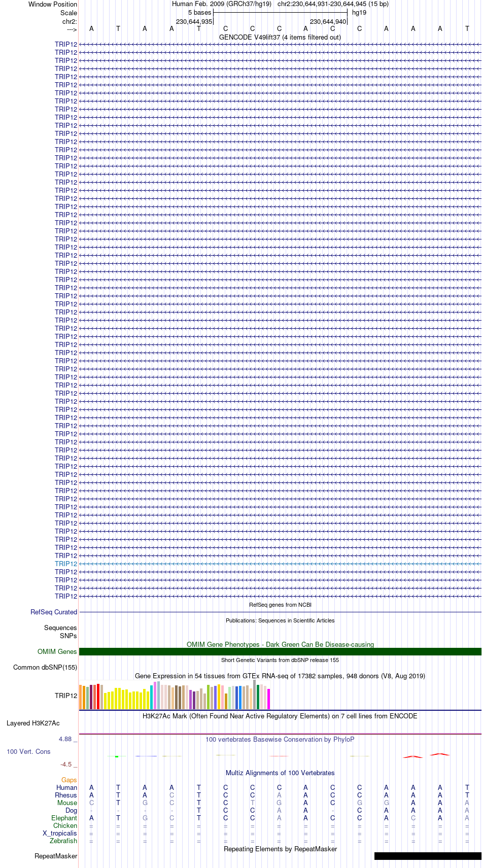
Task: Select the Mouse species row label
Action: point(67,803)
